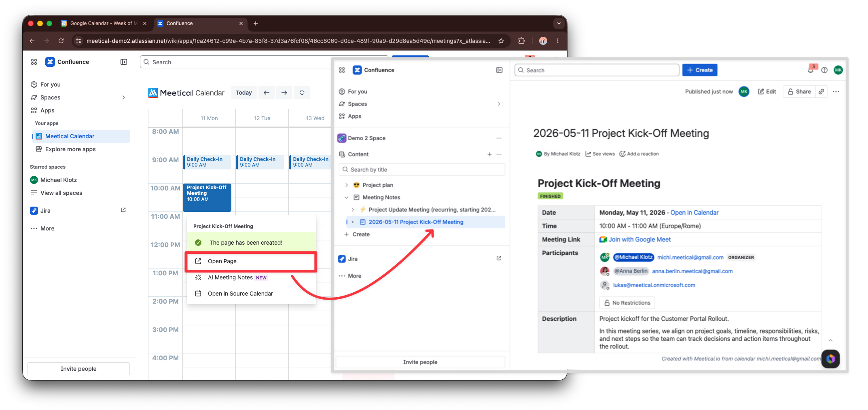Screen dimensions: 868x410
Task: Click Invite people in the left window sidebar
Action: coord(78,369)
